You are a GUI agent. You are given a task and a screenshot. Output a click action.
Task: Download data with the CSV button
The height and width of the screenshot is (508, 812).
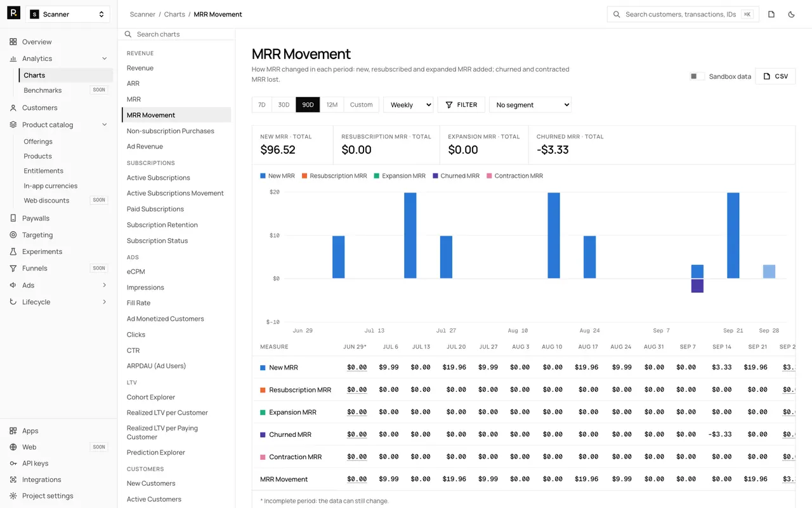[775, 76]
